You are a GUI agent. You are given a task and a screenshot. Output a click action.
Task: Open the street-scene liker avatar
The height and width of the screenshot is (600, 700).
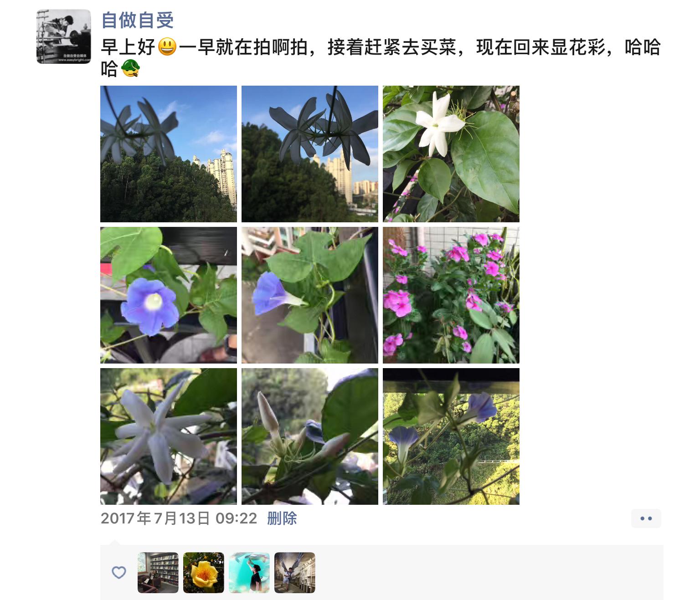(295, 573)
